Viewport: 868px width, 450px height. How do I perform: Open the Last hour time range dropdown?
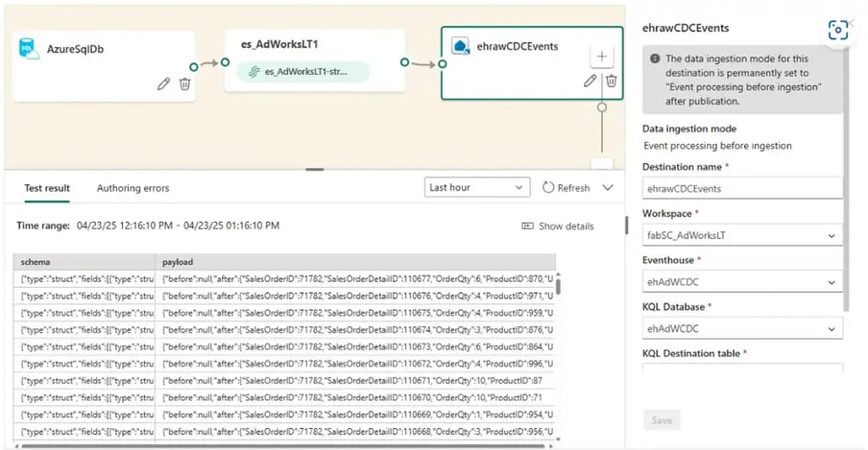(x=476, y=188)
